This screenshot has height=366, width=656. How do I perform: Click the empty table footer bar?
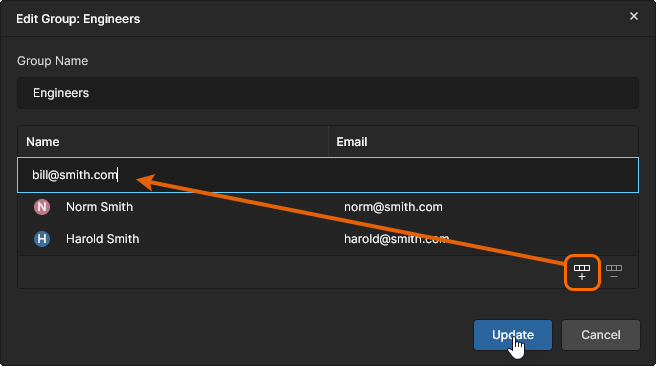pos(289,272)
